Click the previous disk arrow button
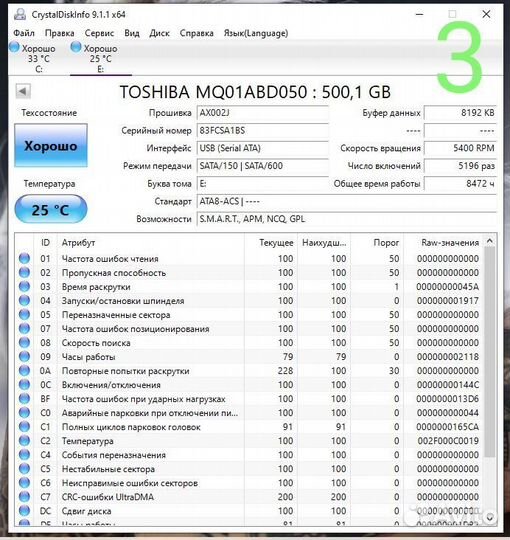 click(23, 91)
